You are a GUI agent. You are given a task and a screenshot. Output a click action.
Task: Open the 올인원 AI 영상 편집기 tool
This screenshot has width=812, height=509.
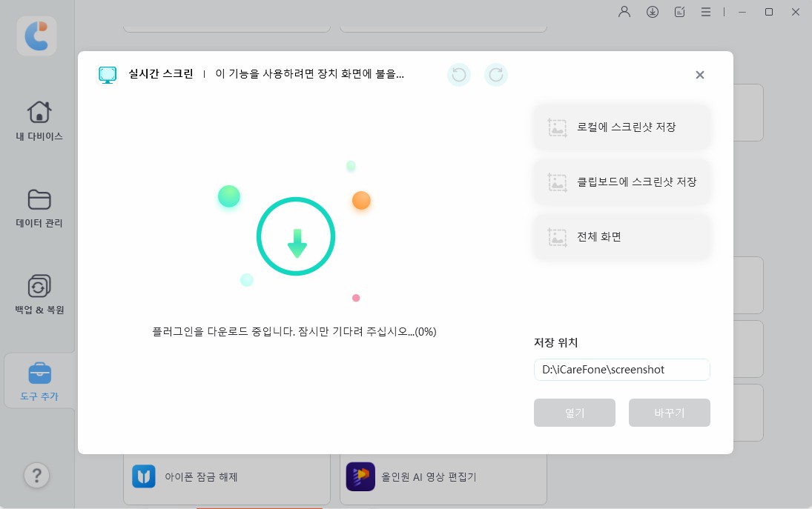tap(443, 476)
